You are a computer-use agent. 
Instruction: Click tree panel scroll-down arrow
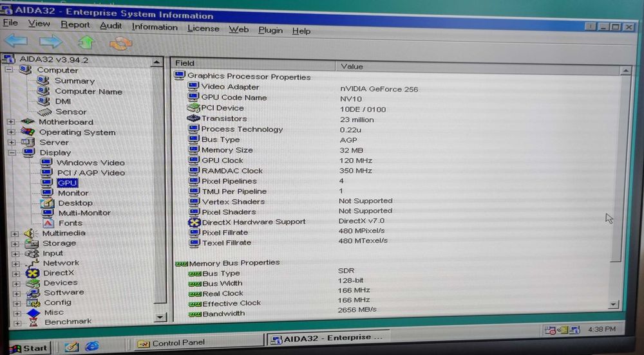160,317
